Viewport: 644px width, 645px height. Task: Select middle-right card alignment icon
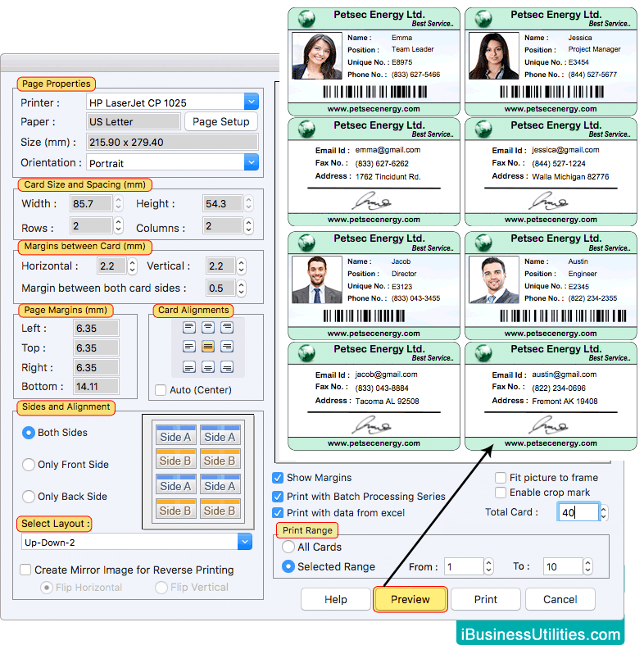pos(227,347)
